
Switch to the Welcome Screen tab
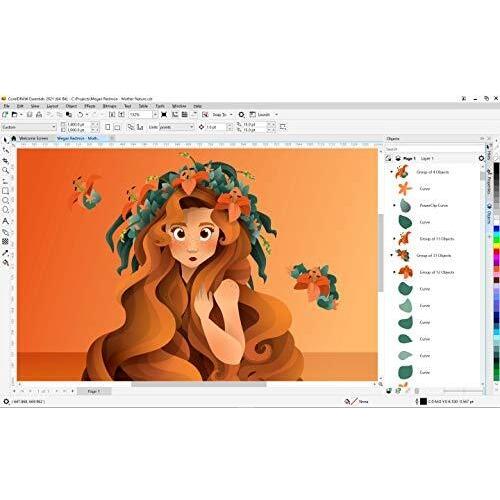point(33,138)
